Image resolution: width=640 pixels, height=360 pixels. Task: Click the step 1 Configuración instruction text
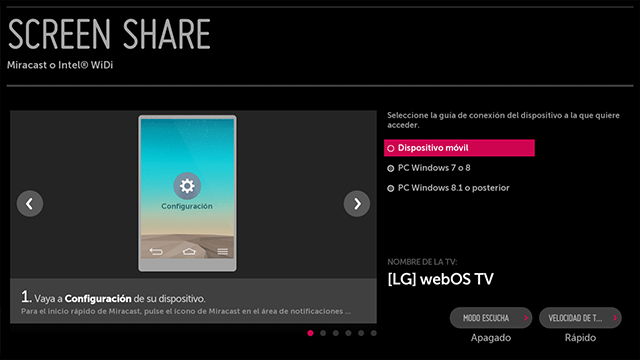[x=113, y=298]
